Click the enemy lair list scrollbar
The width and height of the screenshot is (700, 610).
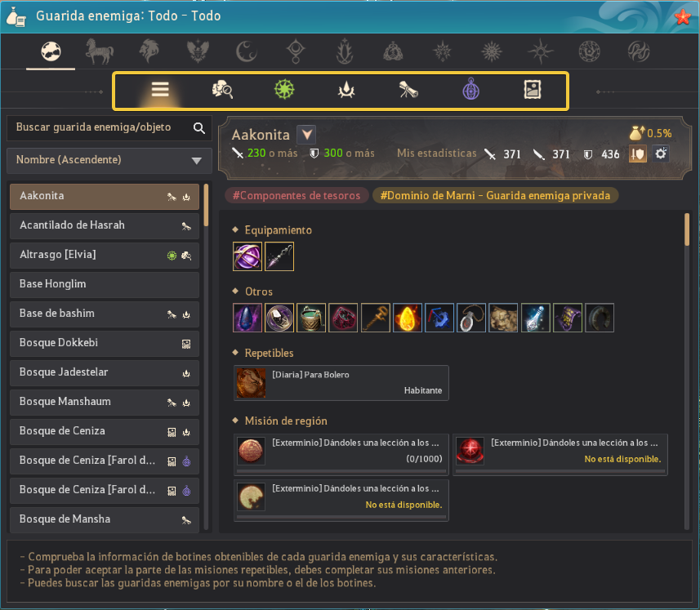(x=207, y=357)
